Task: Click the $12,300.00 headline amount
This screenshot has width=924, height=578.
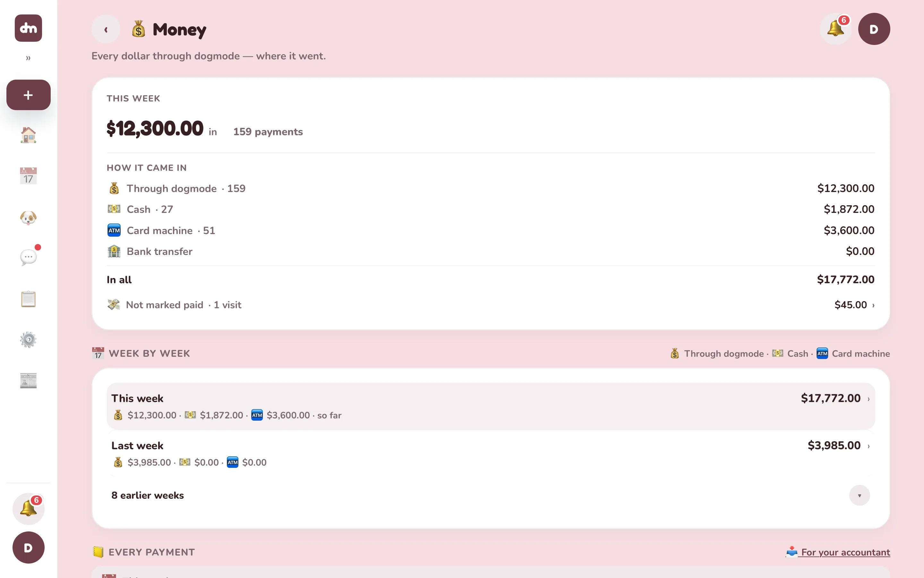Action: pos(155,128)
